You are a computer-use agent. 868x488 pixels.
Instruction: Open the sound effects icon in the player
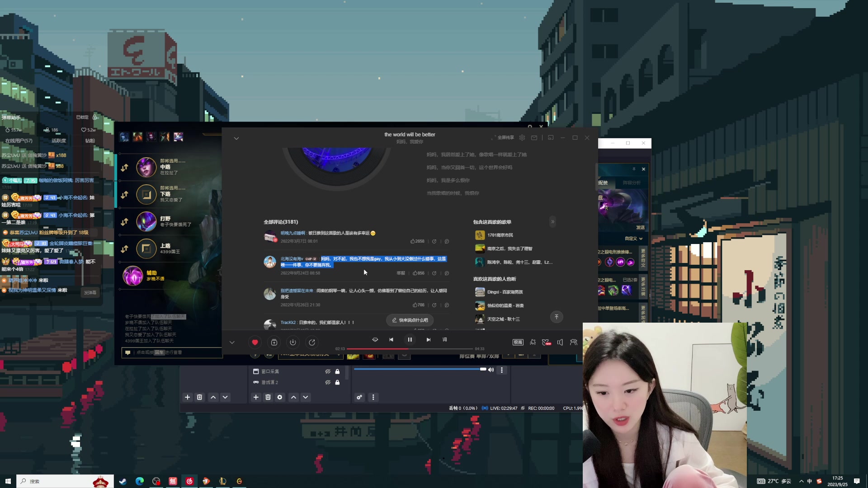(533, 343)
